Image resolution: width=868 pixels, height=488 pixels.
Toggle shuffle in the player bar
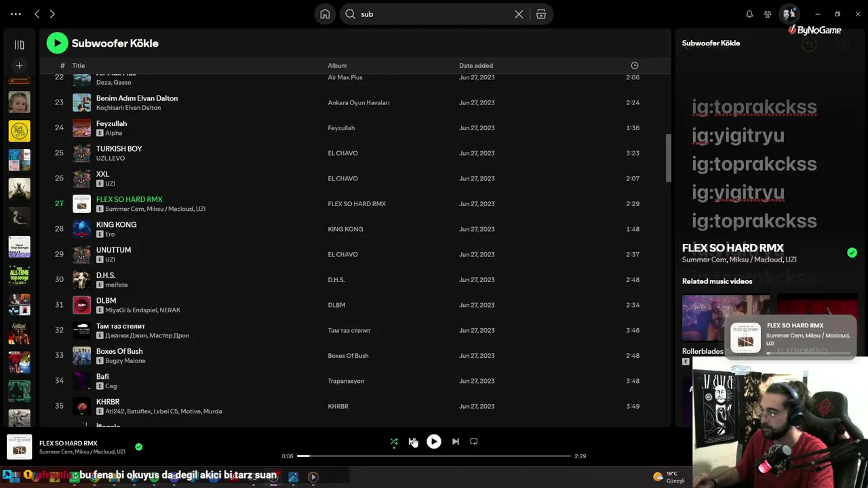[x=394, y=442]
